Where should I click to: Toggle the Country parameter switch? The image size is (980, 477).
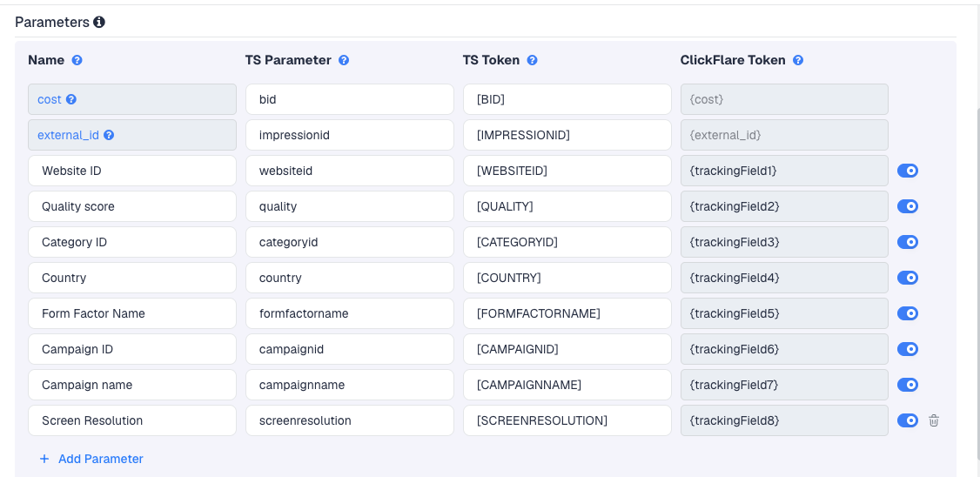(908, 278)
